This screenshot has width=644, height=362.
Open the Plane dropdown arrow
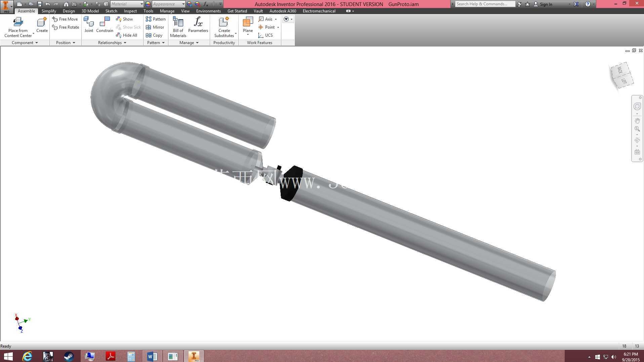click(248, 35)
